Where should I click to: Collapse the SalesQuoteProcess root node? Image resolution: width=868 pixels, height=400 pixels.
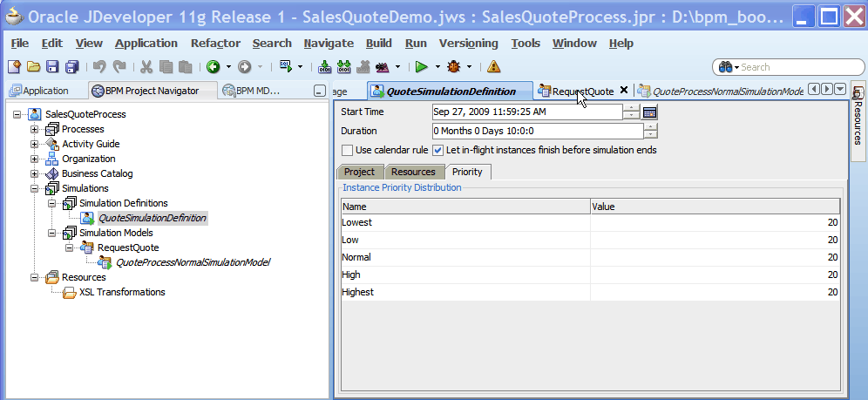[x=17, y=114]
